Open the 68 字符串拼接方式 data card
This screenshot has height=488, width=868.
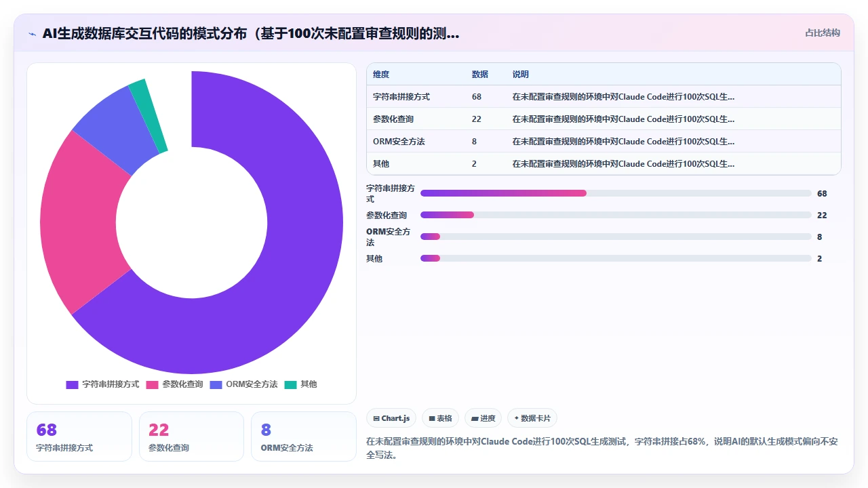(79, 436)
